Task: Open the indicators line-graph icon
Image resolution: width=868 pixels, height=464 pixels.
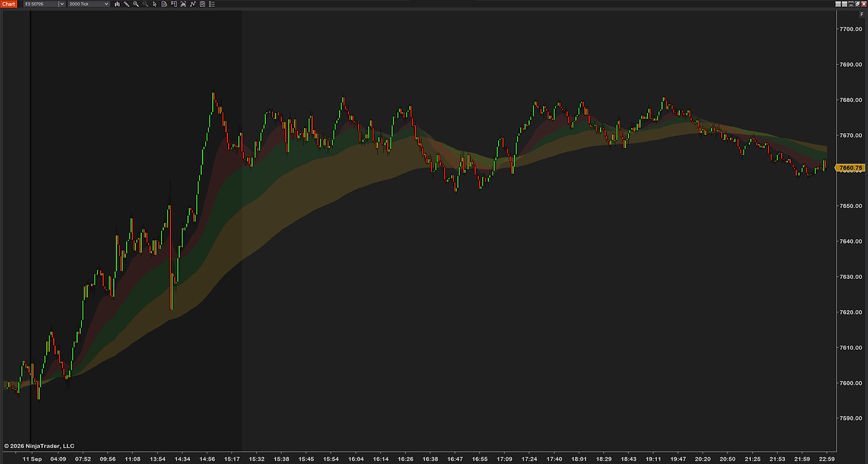Action: tap(193, 4)
